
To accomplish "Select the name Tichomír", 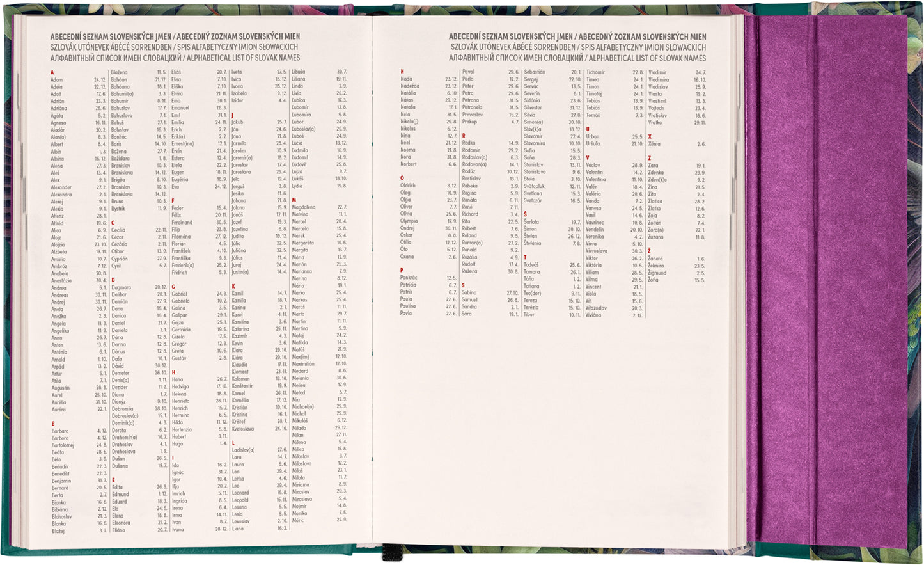I will coord(595,72).
